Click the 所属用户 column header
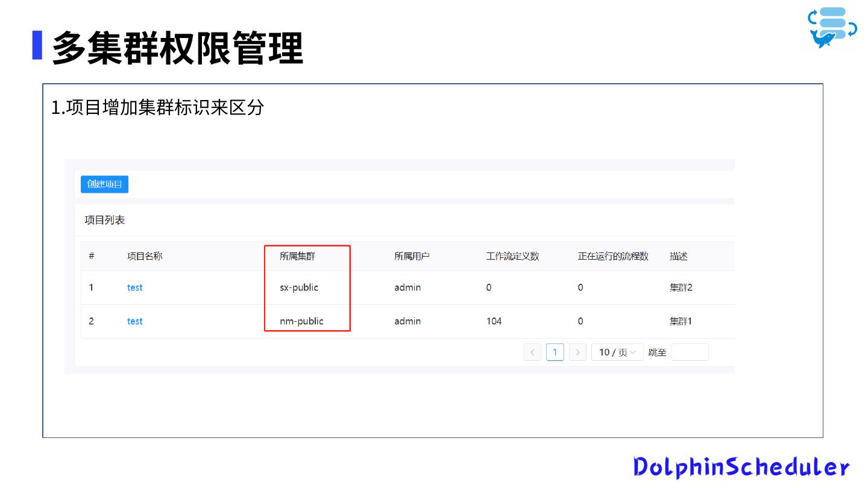Viewport: 868px width, 488px height. click(x=412, y=256)
